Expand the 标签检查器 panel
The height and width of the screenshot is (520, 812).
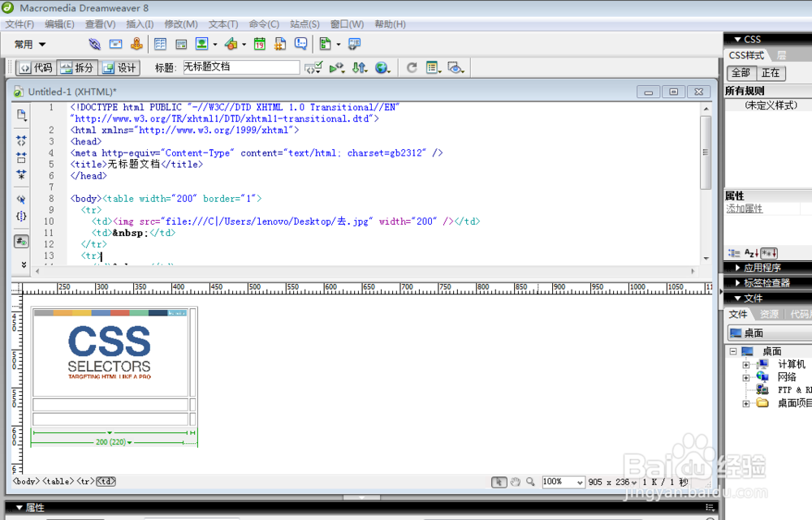(x=737, y=282)
